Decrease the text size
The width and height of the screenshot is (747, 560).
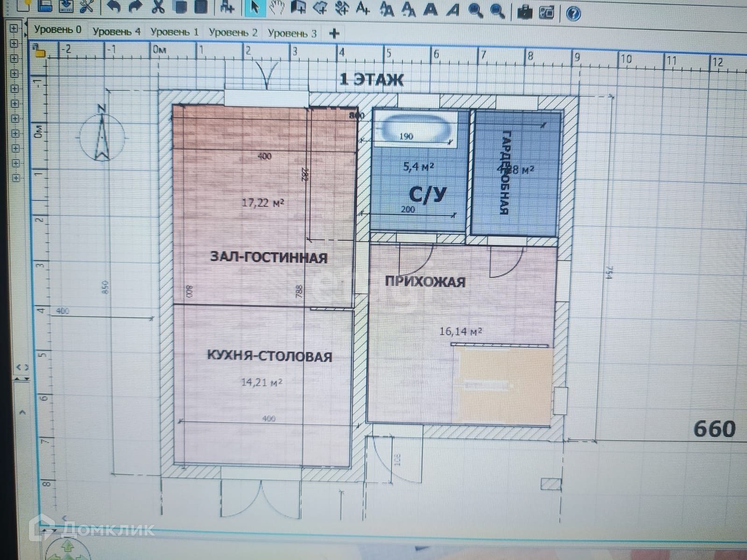[x=409, y=10]
